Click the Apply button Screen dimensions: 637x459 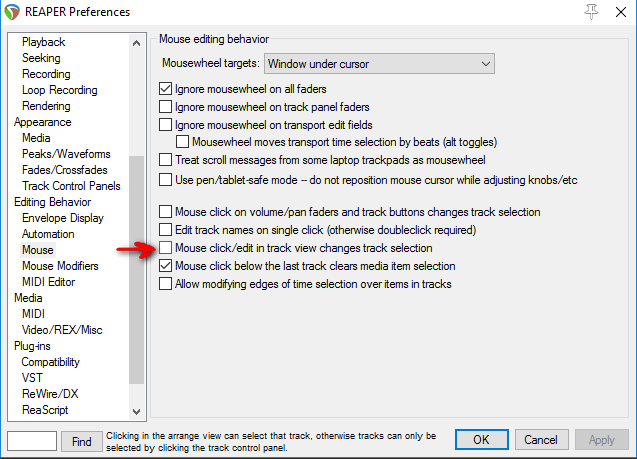[601, 440]
